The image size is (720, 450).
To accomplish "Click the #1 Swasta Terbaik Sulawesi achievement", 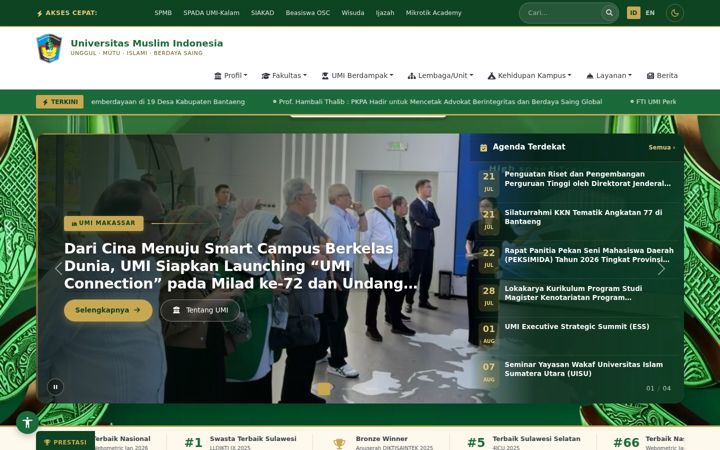I will point(240,442).
